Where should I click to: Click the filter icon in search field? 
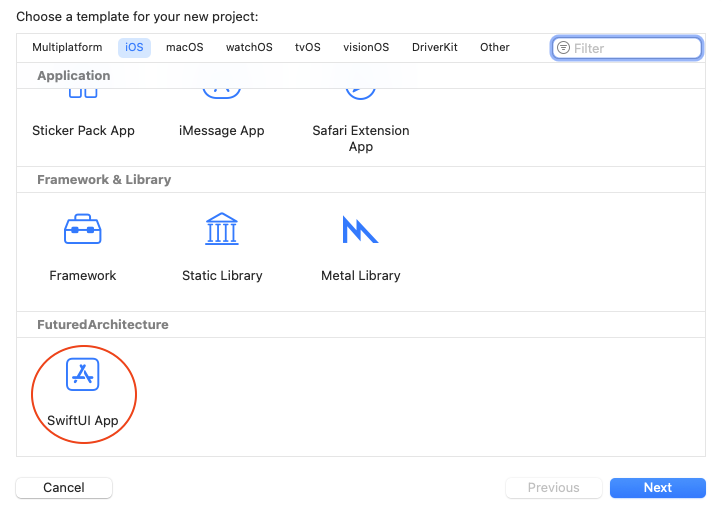[x=564, y=48]
